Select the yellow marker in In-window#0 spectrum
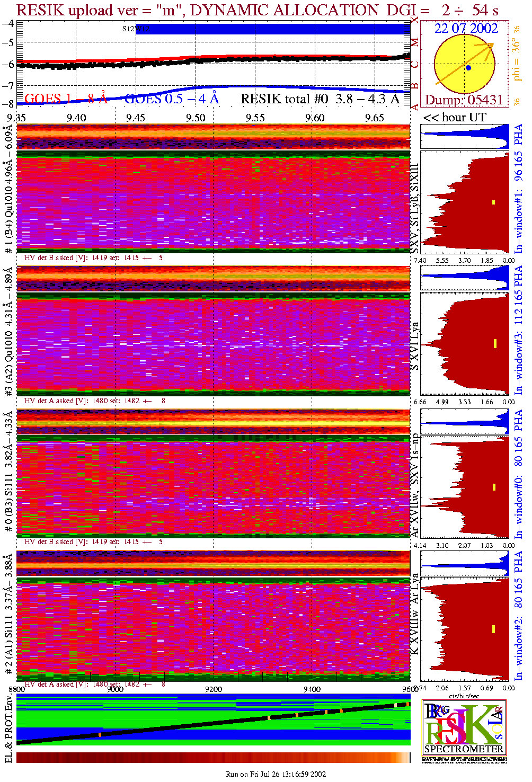Image resolution: width=532 pixels, height=782 pixels. click(x=494, y=487)
